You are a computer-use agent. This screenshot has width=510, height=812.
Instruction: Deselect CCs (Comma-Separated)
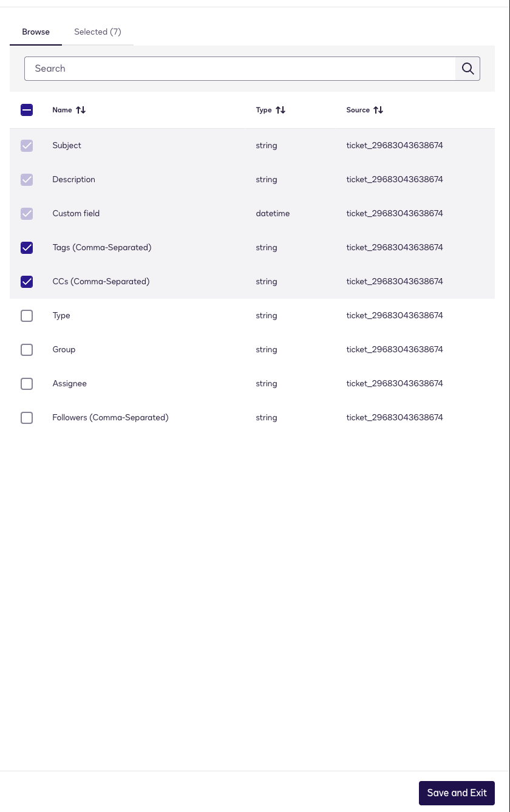(x=27, y=281)
